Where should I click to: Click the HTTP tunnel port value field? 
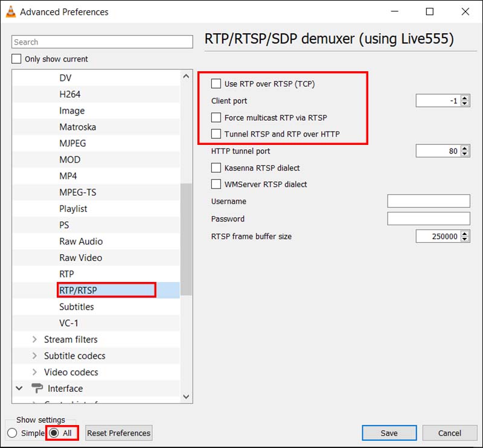pos(438,151)
